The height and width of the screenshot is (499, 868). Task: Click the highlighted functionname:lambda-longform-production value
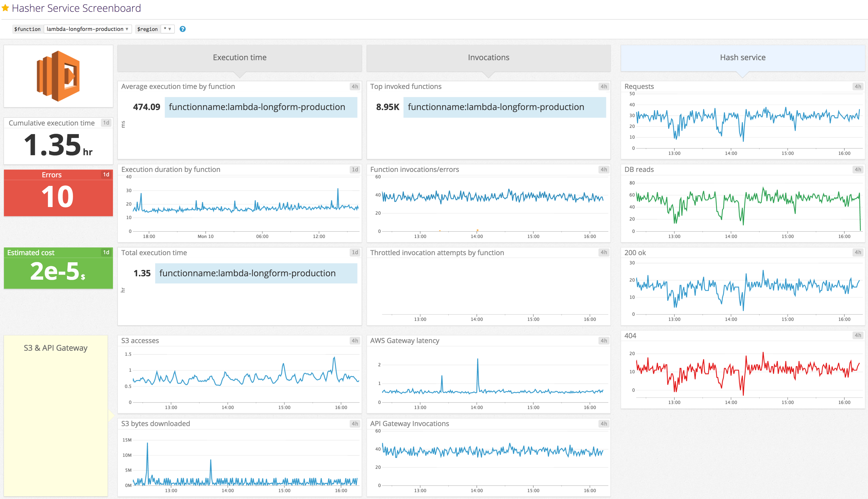(x=261, y=107)
